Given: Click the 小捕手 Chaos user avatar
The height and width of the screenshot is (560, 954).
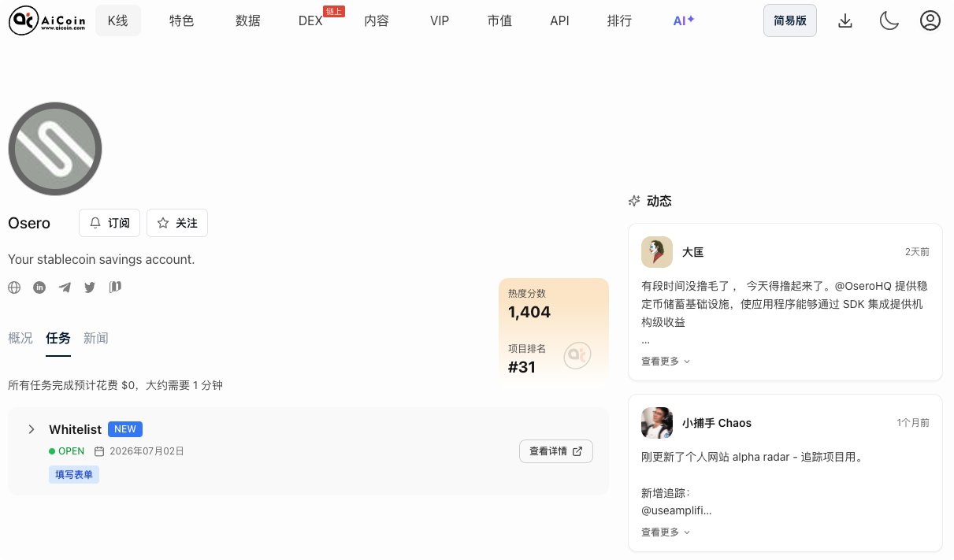Looking at the screenshot, I should [657, 423].
